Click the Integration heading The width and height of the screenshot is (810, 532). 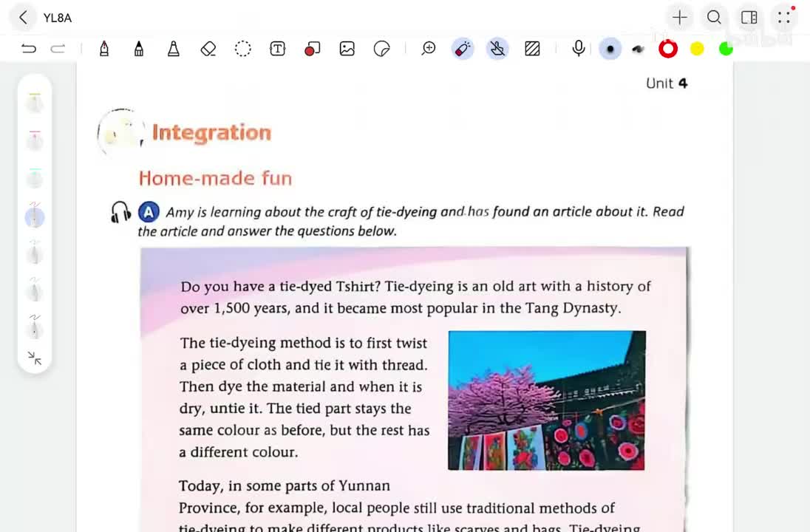tap(211, 133)
